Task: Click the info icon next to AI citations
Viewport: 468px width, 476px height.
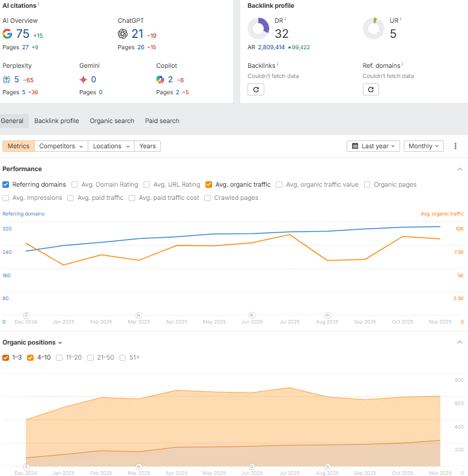Action: tap(38, 4)
